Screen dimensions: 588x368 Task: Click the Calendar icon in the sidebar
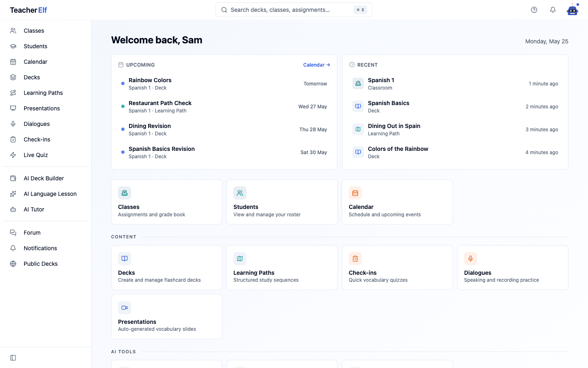point(13,62)
